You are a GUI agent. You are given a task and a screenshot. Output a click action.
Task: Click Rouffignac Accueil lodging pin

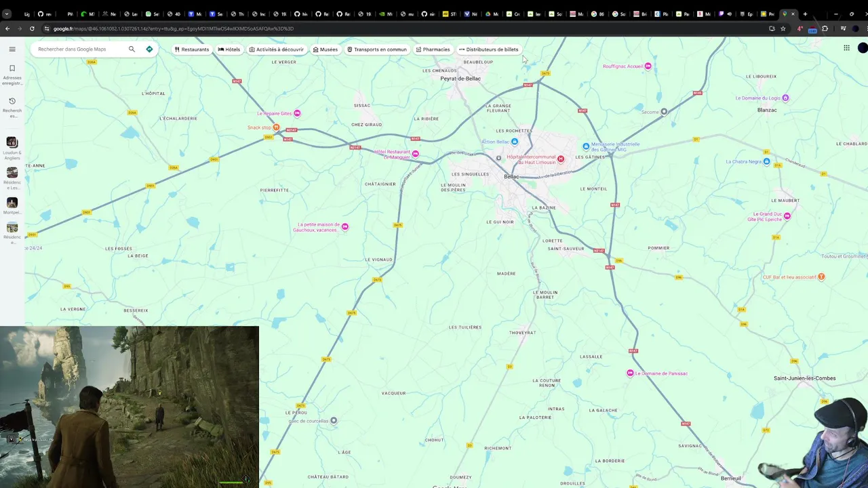pyautogui.click(x=648, y=66)
